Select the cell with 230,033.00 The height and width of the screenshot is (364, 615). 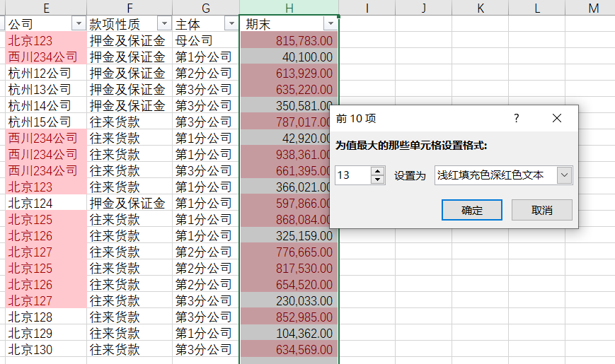pos(289,300)
